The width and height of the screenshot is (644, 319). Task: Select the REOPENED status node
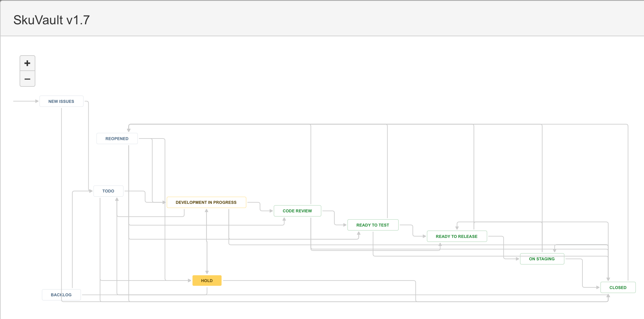(117, 138)
